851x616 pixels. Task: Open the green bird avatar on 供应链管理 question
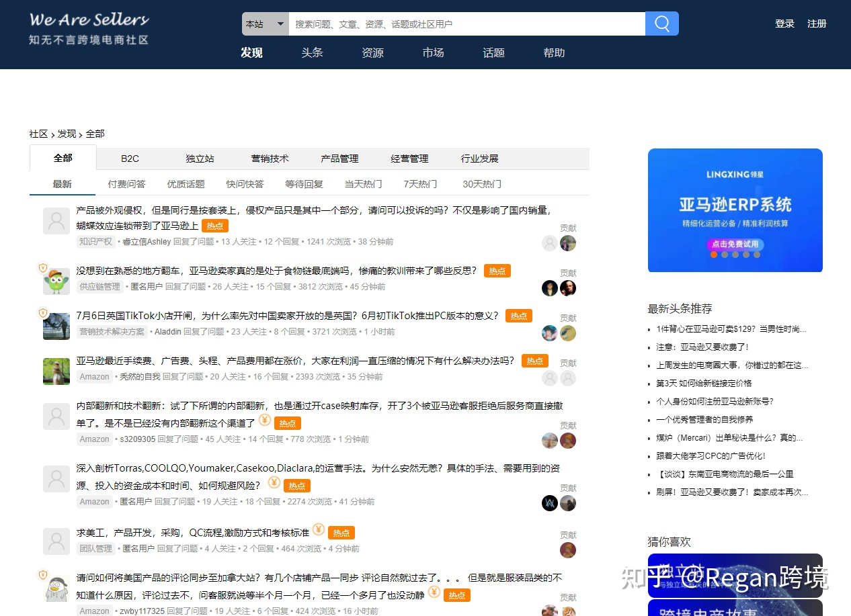(x=56, y=281)
